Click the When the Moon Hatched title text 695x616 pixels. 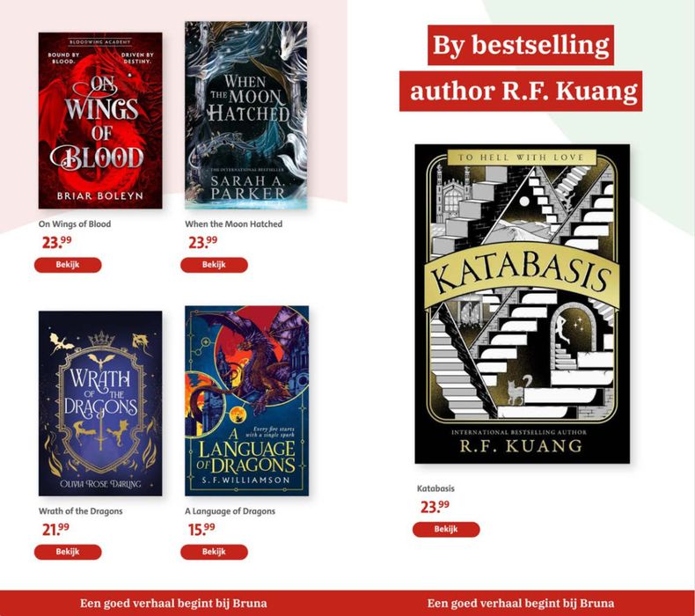234,224
